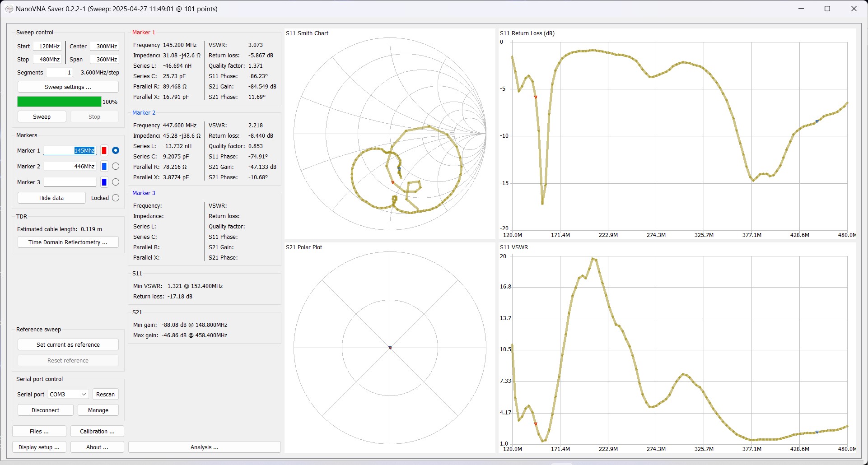Click the Rescan serial ports button
The height and width of the screenshot is (465, 868).
point(105,395)
